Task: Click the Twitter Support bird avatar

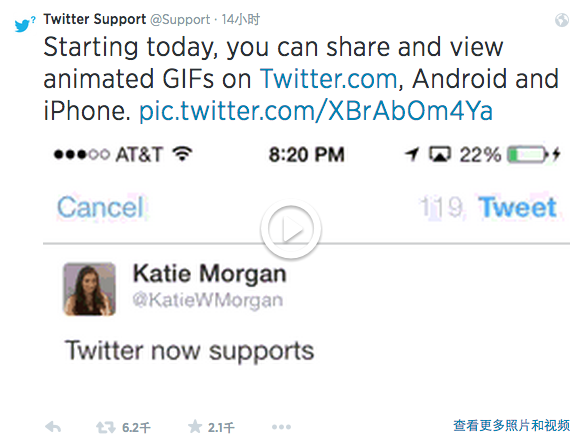Action: [25, 24]
